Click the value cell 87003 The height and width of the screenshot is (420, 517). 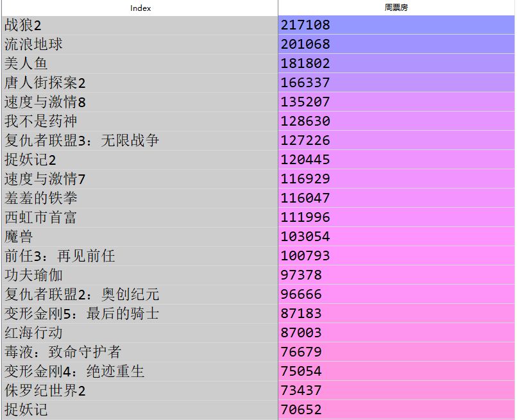click(x=396, y=333)
